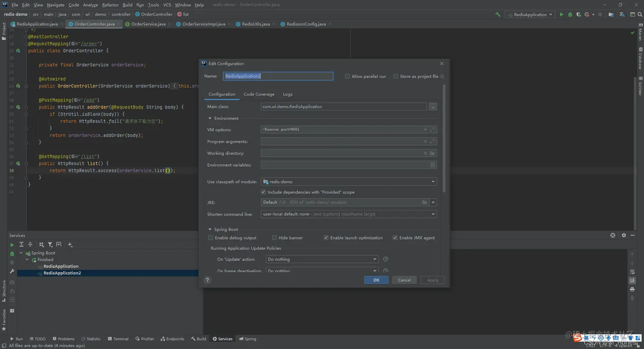Image resolution: width=644 pixels, height=349 pixels.
Task: Open Search Everywhere magnifier icon
Action: (640, 14)
